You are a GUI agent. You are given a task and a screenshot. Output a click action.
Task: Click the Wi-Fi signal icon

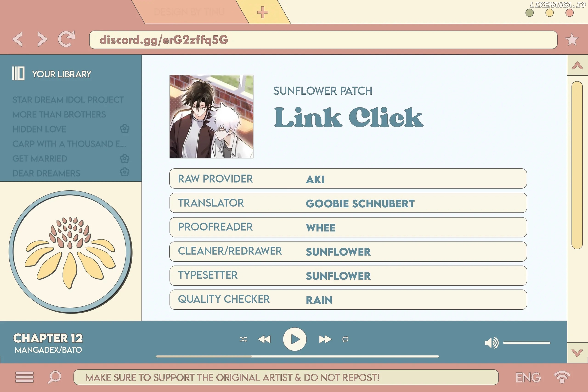tap(562, 377)
